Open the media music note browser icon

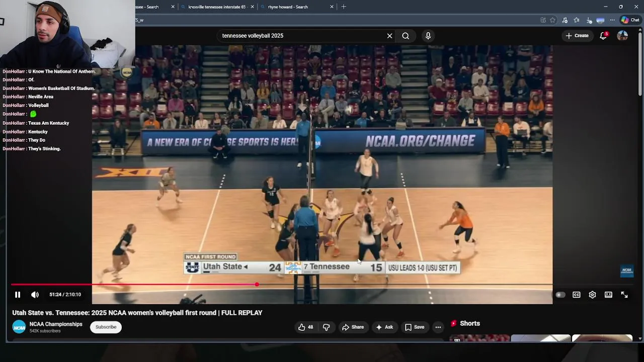[x=565, y=20]
